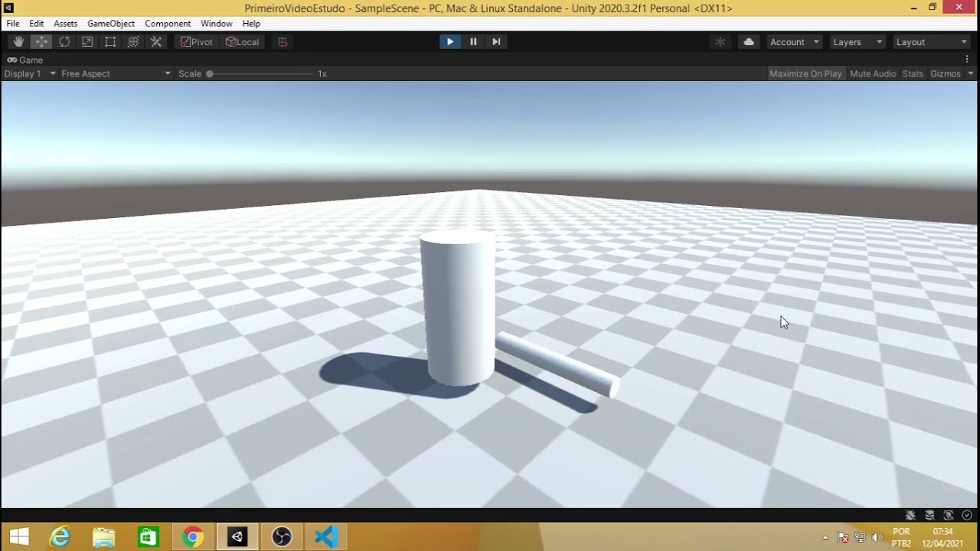Open the Layers dropdown
The height and width of the screenshot is (551, 980).
click(x=858, y=42)
